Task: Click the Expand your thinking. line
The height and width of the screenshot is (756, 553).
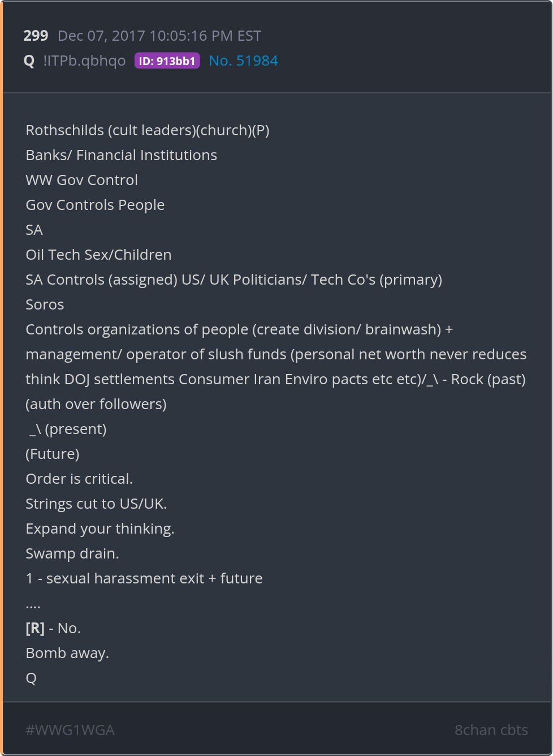Action: point(100,529)
